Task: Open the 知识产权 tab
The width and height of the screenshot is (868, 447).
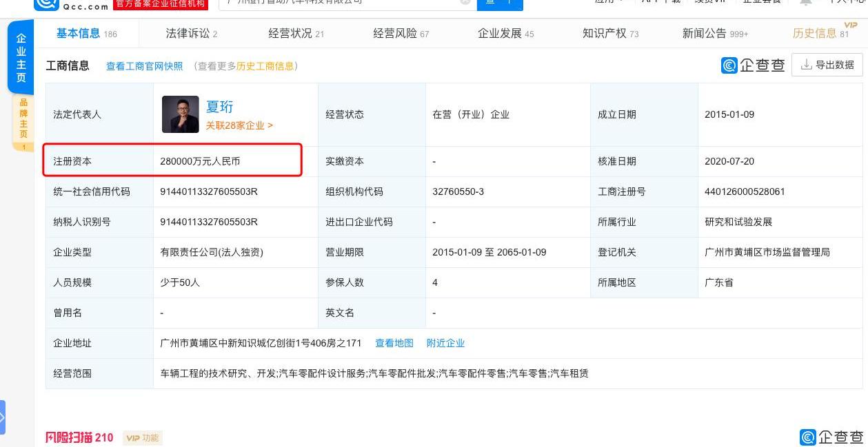Action: [x=605, y=32]
